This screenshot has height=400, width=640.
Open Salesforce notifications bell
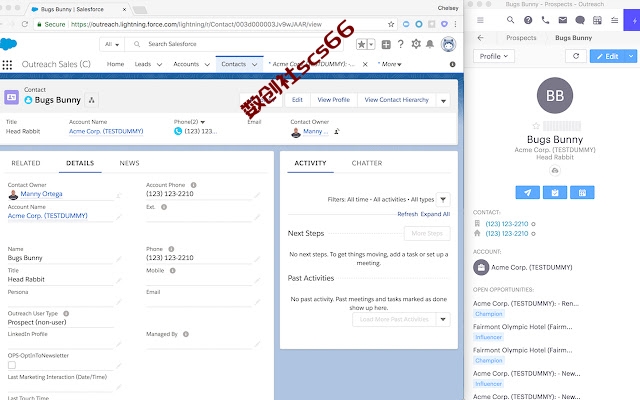point(430,44)
